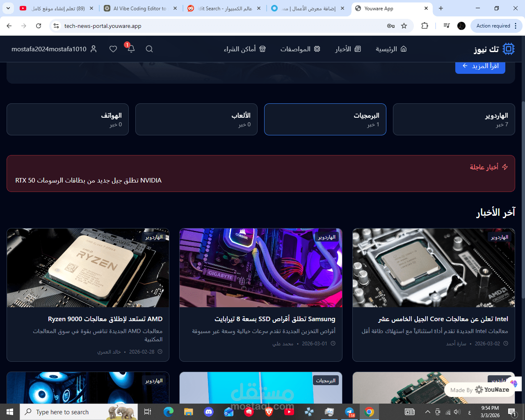
Task: Open notifications bell with red badge
Action: (x=131, y=48)
